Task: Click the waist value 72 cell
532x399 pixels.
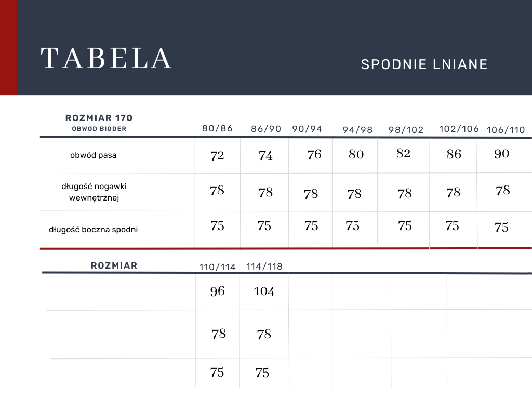Action: (x=217, y=155)
